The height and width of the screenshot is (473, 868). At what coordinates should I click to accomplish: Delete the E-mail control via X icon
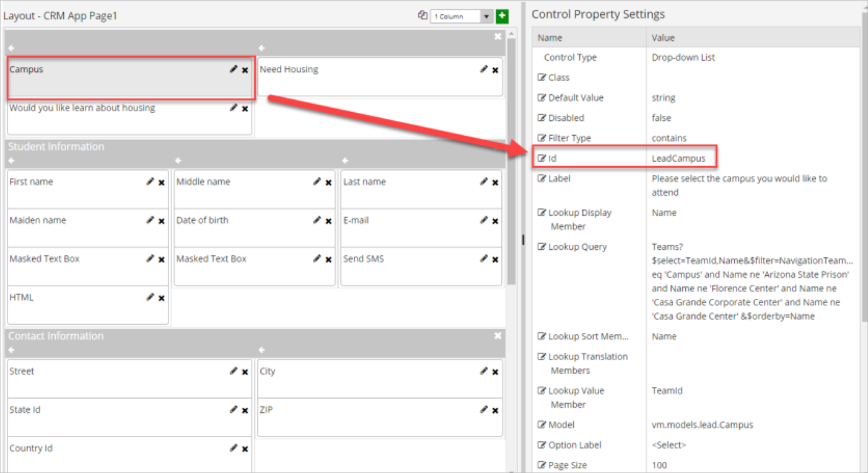pyautogui.click(x=495, y=221)
